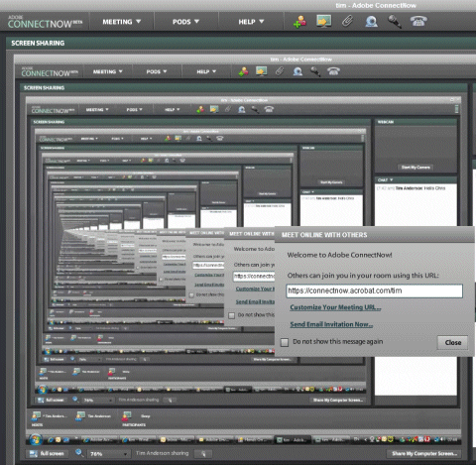476x465 pixels.
Task: Click 'Start My Camera' button in largest WEBCAM pod
Action: click(416, 168)
